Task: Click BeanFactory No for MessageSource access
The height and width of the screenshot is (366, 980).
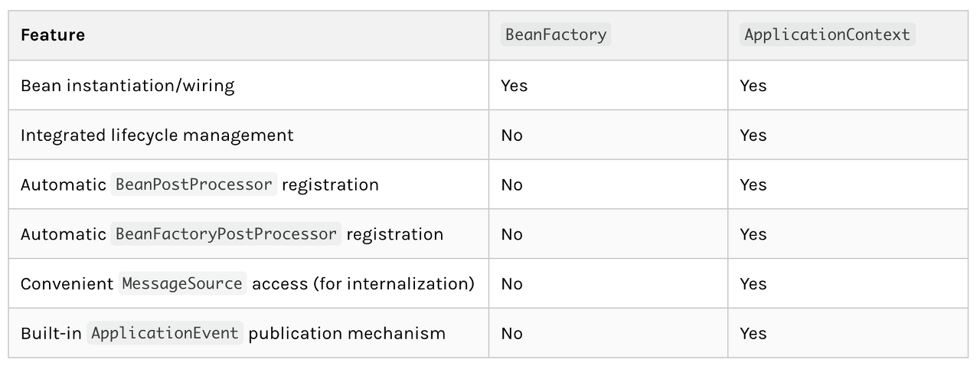Action: [x=511, y=283]
